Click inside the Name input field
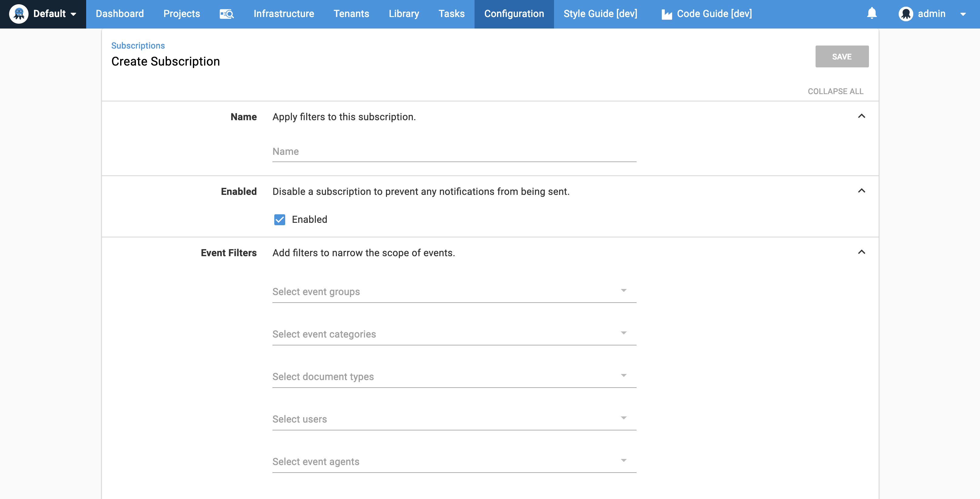This screenshot has width=980, height=499. click(x=453, y=151)
